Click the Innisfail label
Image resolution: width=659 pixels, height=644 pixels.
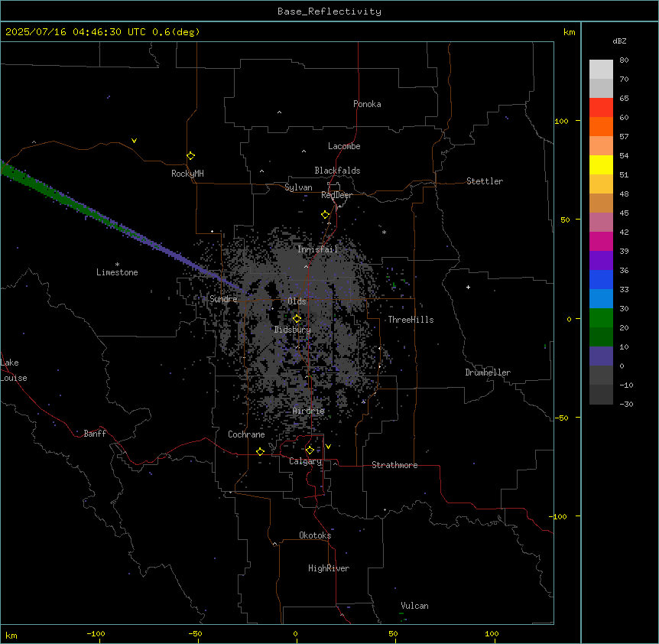coord(317,249)
